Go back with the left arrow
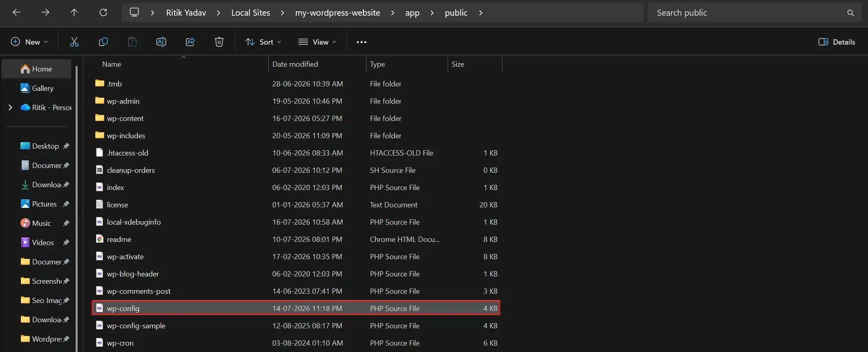The width and height of the screenshot is (868, 352). pos(16,12)
